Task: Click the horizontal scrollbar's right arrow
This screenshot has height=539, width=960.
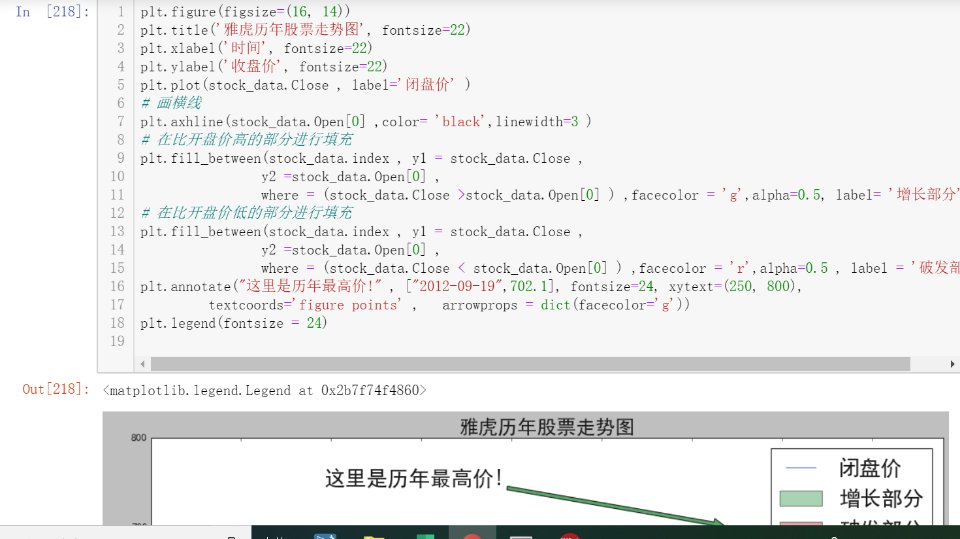Action: click(x=952, y=364)
